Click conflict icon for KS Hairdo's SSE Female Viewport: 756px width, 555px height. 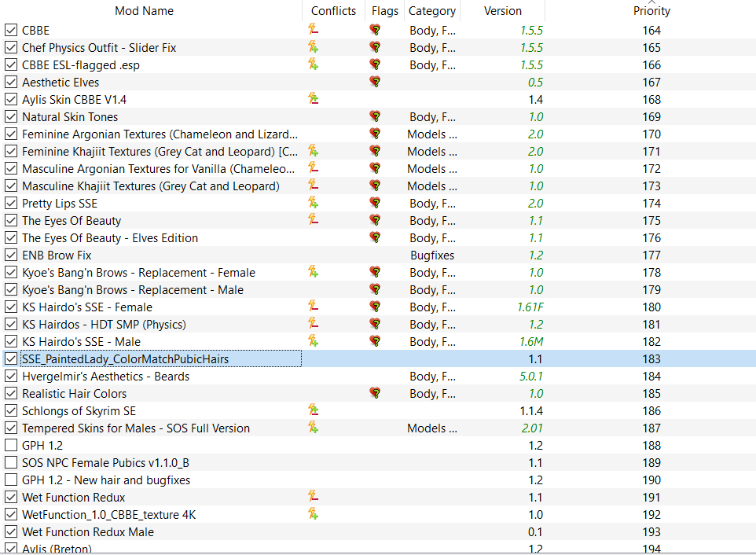click(313, 307)
